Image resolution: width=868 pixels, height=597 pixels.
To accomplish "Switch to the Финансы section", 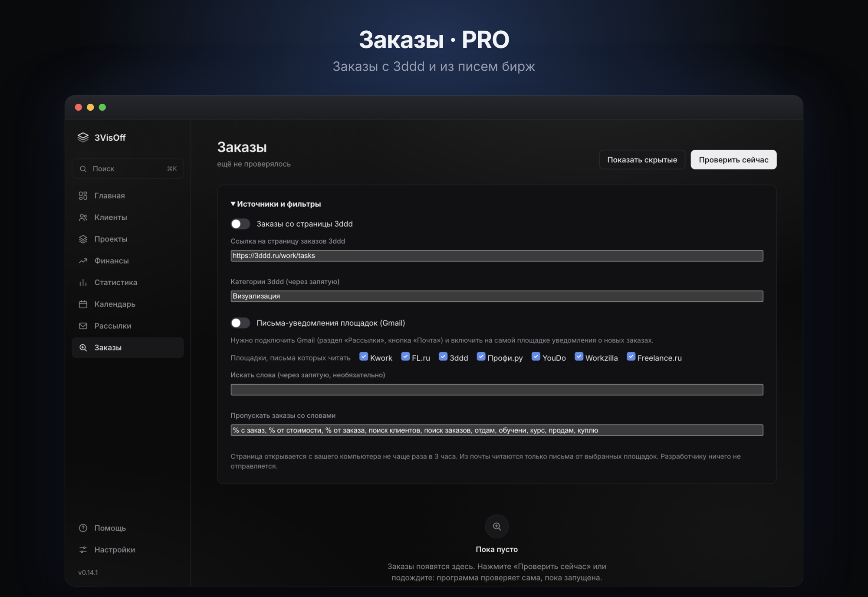I will pos(128,261).
